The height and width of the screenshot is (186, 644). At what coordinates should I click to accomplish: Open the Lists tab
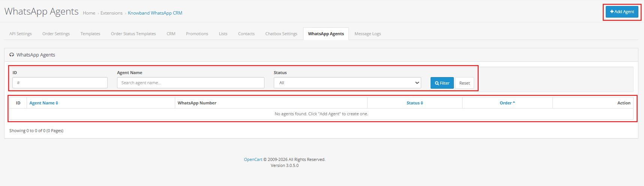click(223, 34)
